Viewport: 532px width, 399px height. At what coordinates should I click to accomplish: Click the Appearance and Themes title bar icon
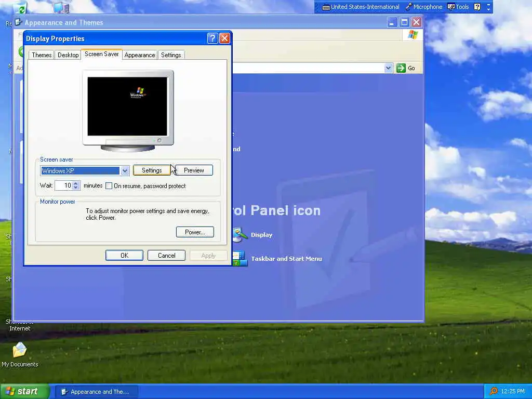click(19, 22)
